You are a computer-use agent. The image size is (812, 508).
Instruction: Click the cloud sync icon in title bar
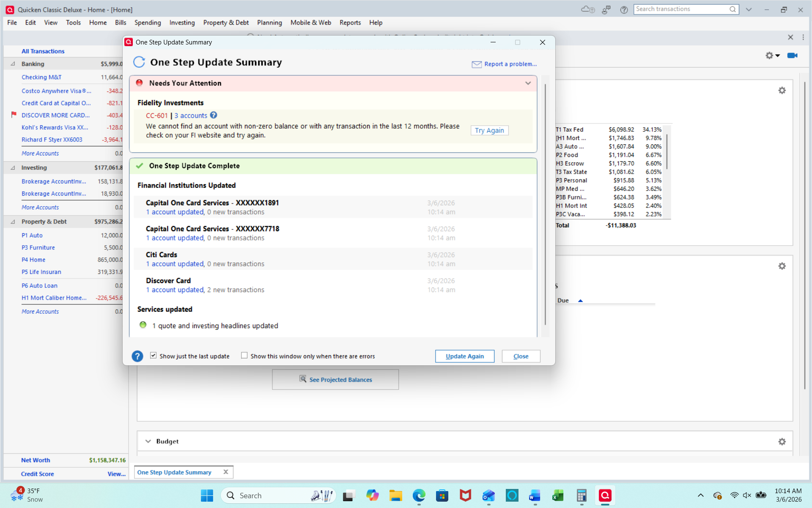587,9
